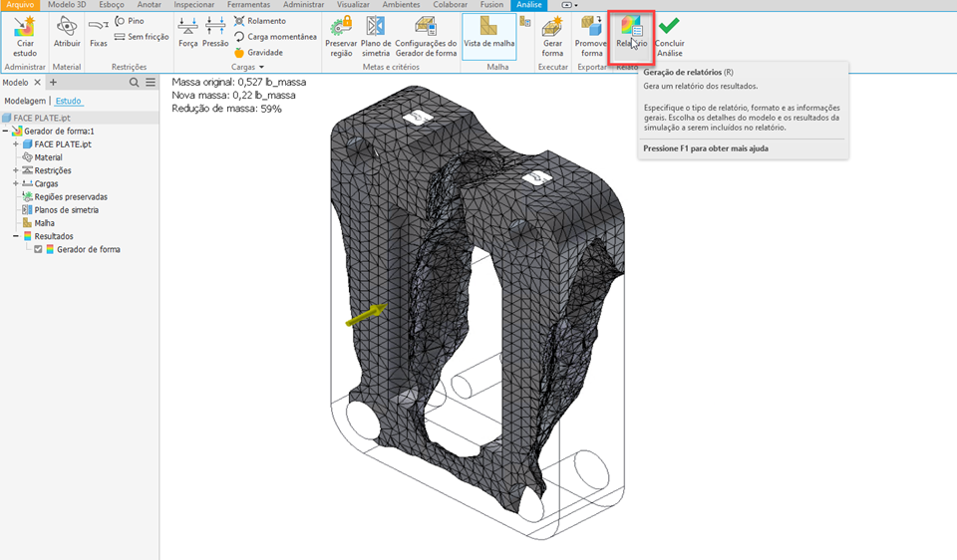Screen dimensions: 957x560
Task: Switch to Visualizar tab
Action: (x=353, y=5)
